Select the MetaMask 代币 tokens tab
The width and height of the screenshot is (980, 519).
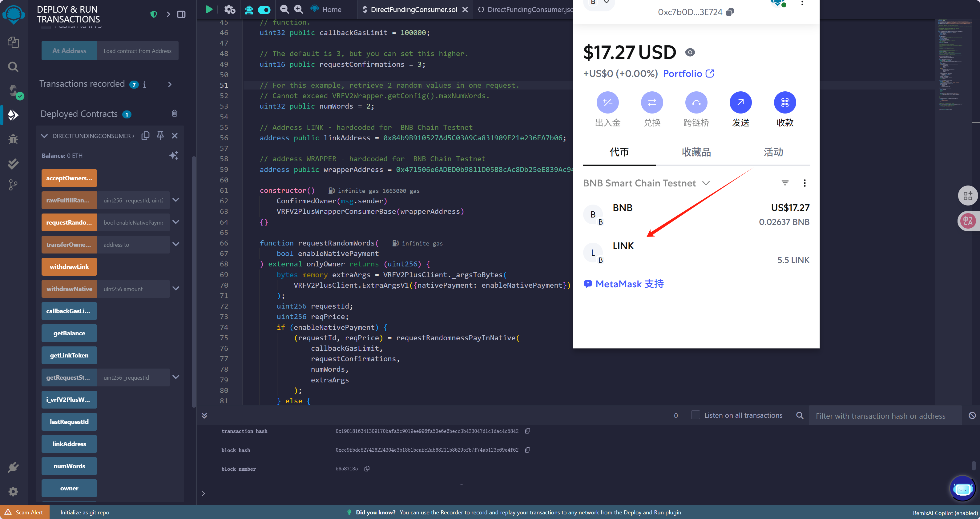pos(619,153)
